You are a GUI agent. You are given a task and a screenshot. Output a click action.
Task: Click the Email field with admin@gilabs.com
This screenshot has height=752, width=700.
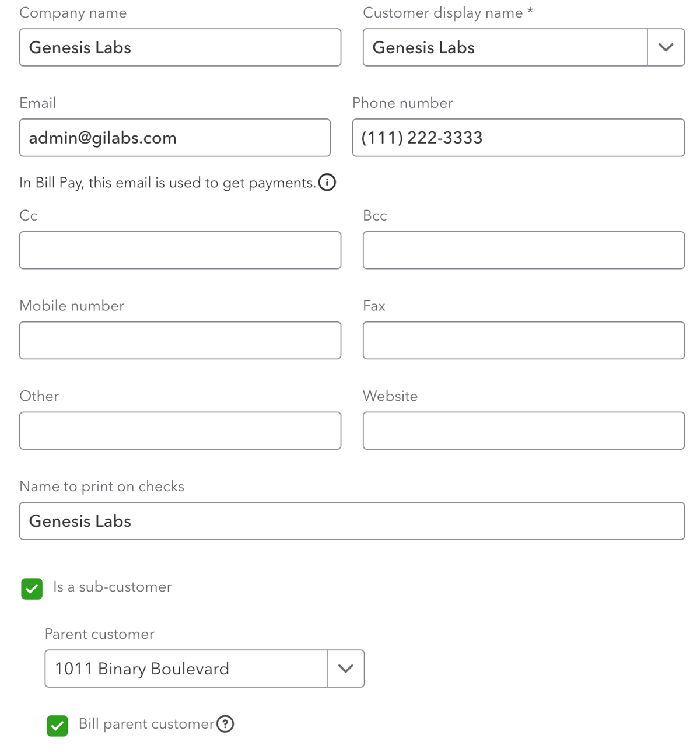pyautogui.click(x=174, y=138)
